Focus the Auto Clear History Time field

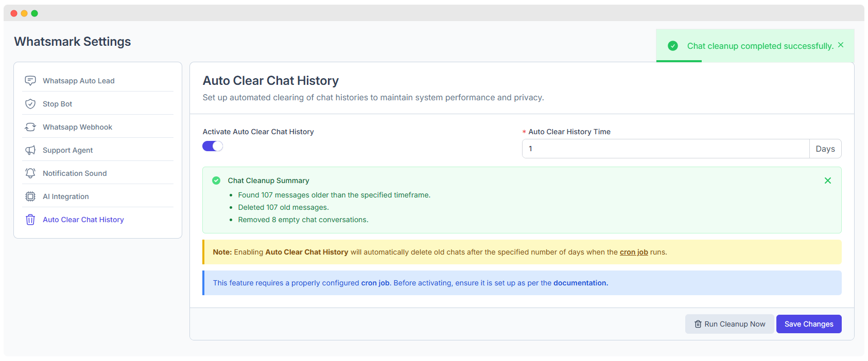pyautogui.click(x=666, y=149)
